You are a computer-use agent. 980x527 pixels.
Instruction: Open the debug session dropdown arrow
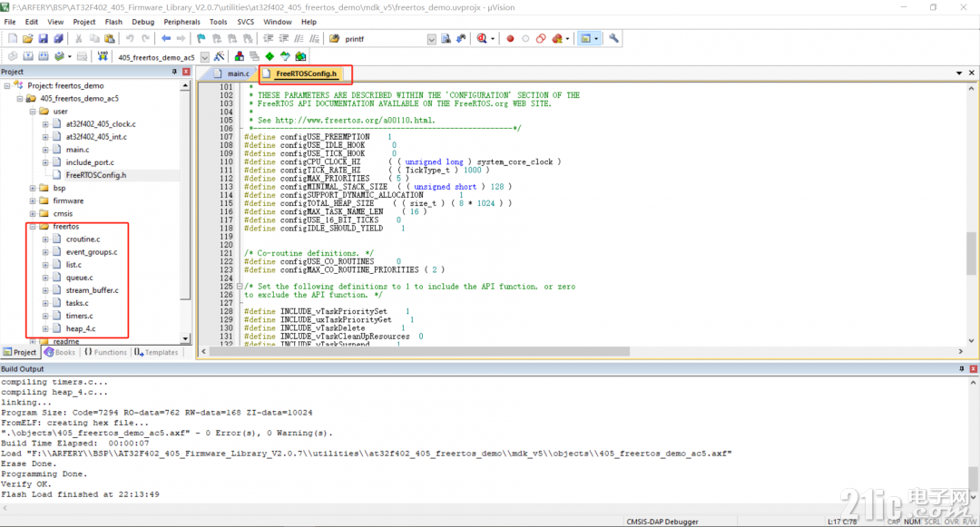493,39
